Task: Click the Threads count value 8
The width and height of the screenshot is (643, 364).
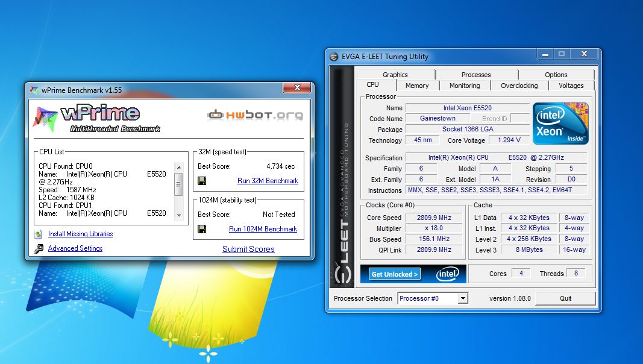Action: point(576,274)
